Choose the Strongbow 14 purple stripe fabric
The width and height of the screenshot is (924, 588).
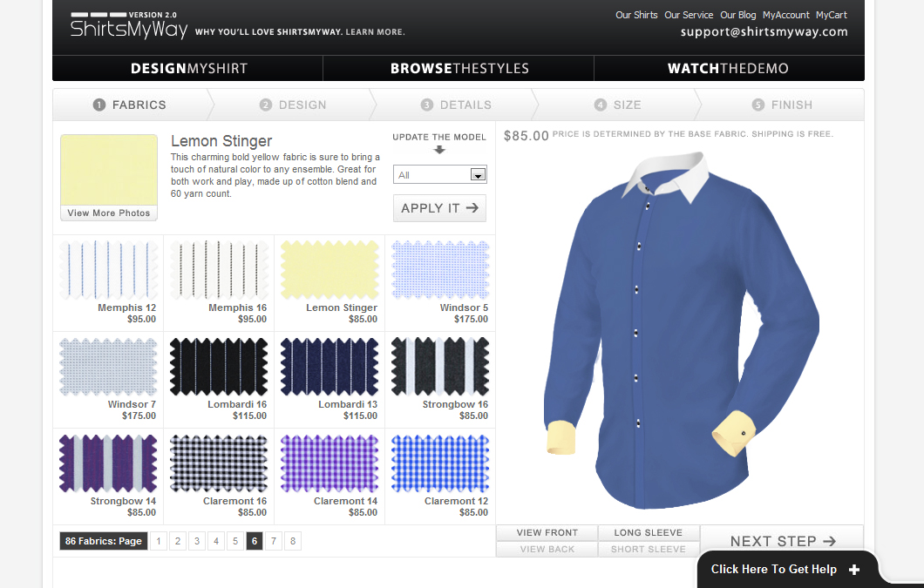pyautogui.click(x=108, y=464)
